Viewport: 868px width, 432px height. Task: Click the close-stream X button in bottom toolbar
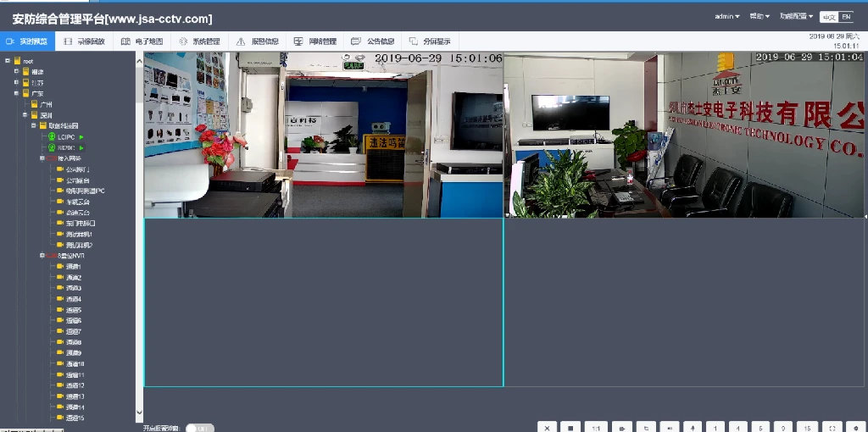coord(548,428)
